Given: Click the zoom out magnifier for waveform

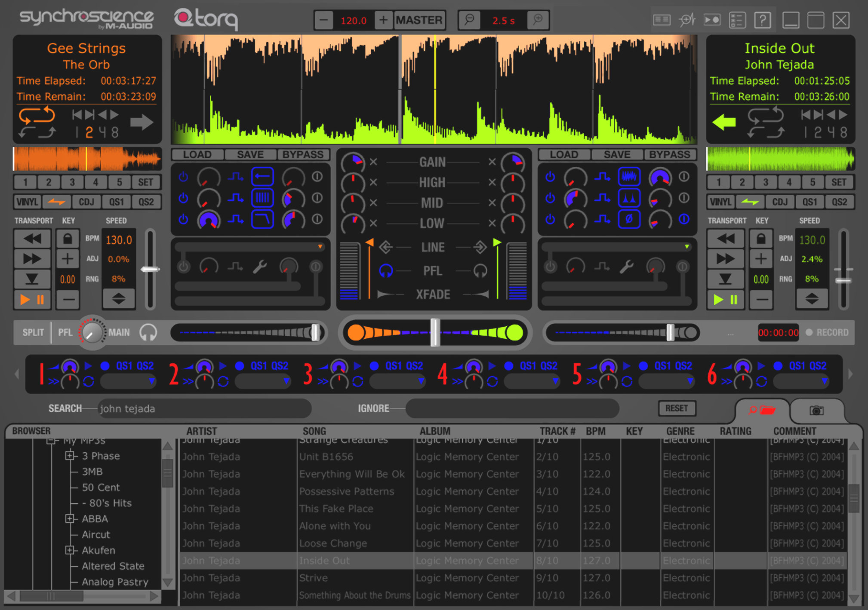Looking at the screenshot, I should [469, 20].
